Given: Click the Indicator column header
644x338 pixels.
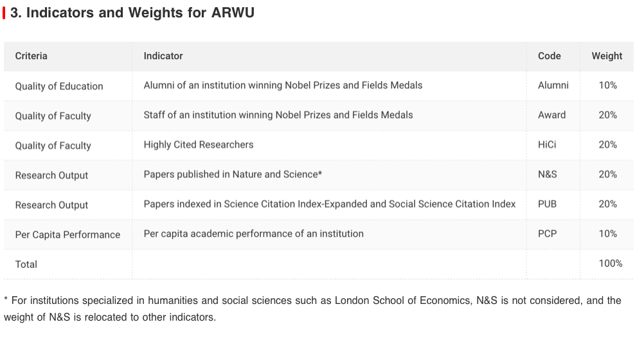Looking at the screenshot, I should pos(163,56).
